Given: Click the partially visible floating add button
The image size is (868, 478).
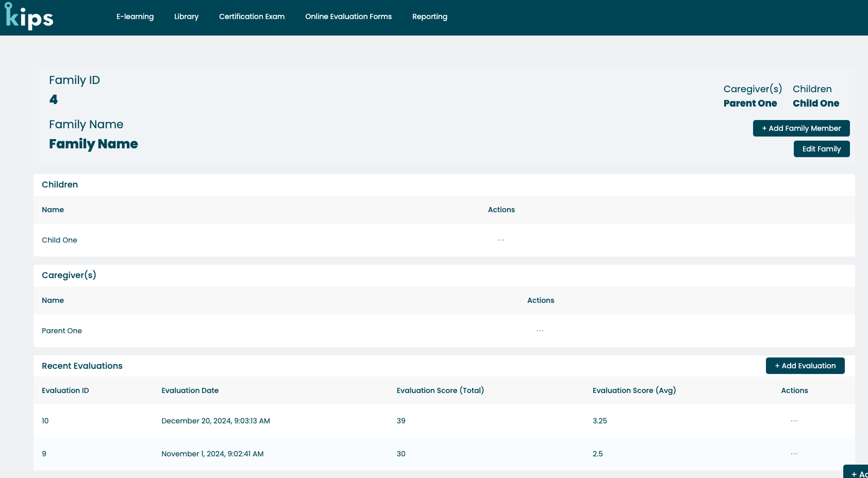Looking at the screenshot, I should [856, 472].
